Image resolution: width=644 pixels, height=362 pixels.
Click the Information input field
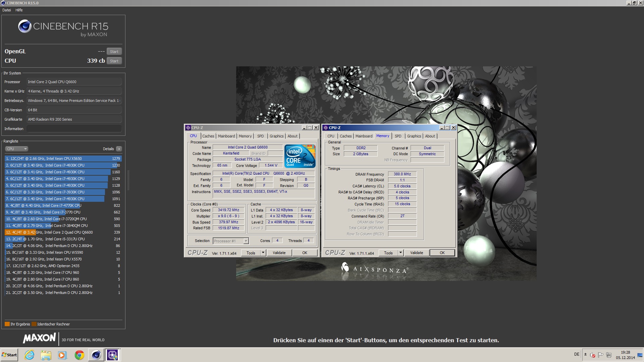click(74, 129)
